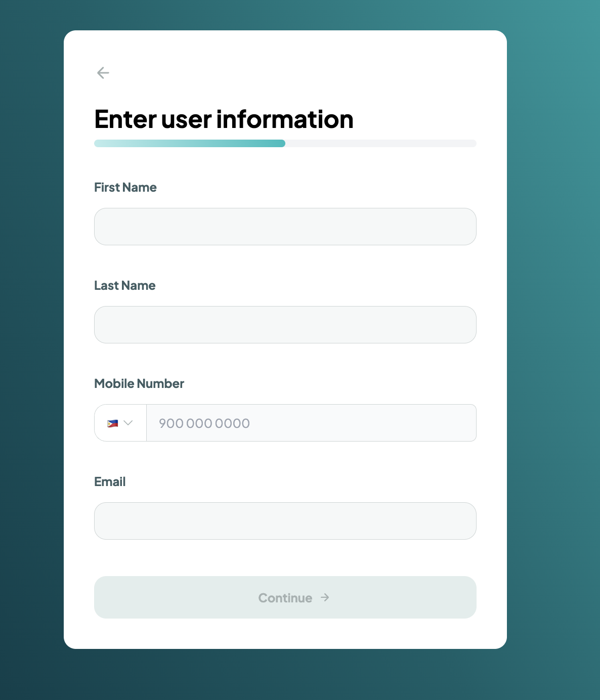Image resolution: width=600 pixels, height=700 pixels.
Task: Click the Mobile Number label
Action: 139,383
